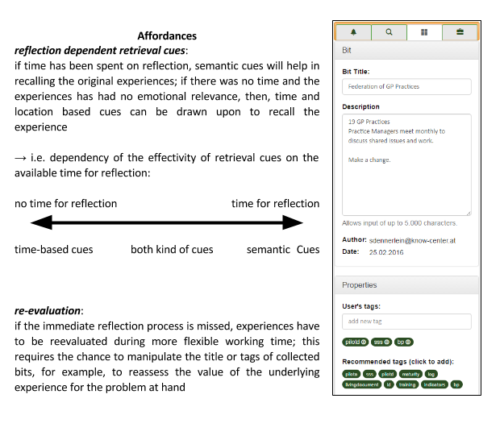This screenshot has width=504, height=440.
Task: Click the Bit panel header
Action: pyautogui.click(x=406, y=51)
